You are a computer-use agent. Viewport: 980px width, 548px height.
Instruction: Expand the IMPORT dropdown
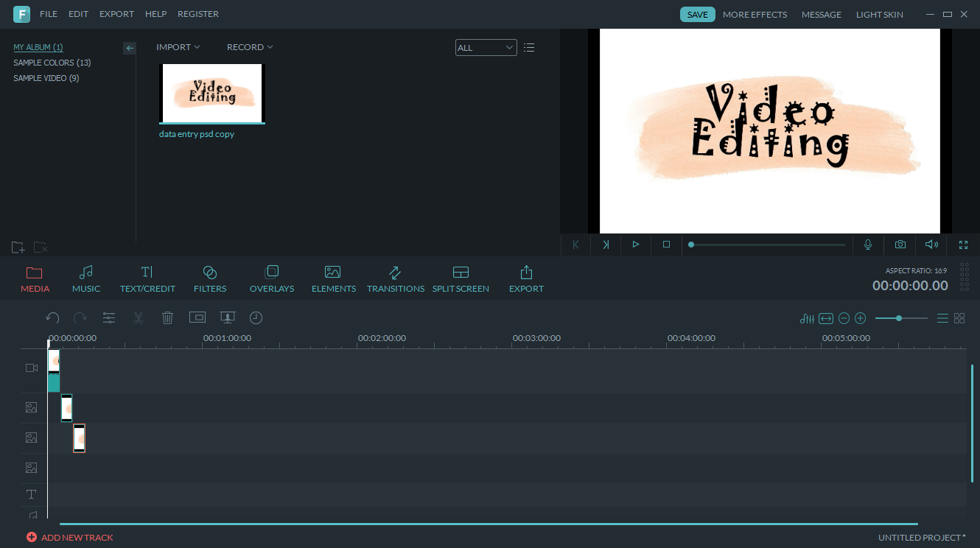pos(178,47)
